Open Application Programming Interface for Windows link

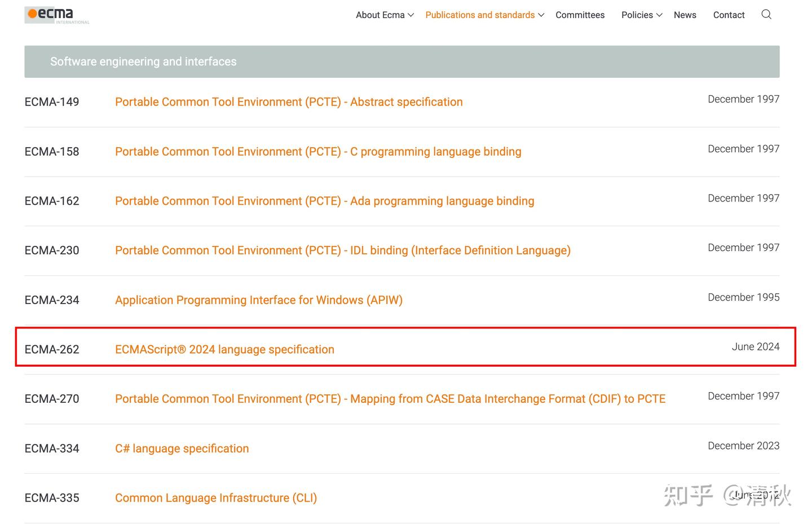pos(258,300)
